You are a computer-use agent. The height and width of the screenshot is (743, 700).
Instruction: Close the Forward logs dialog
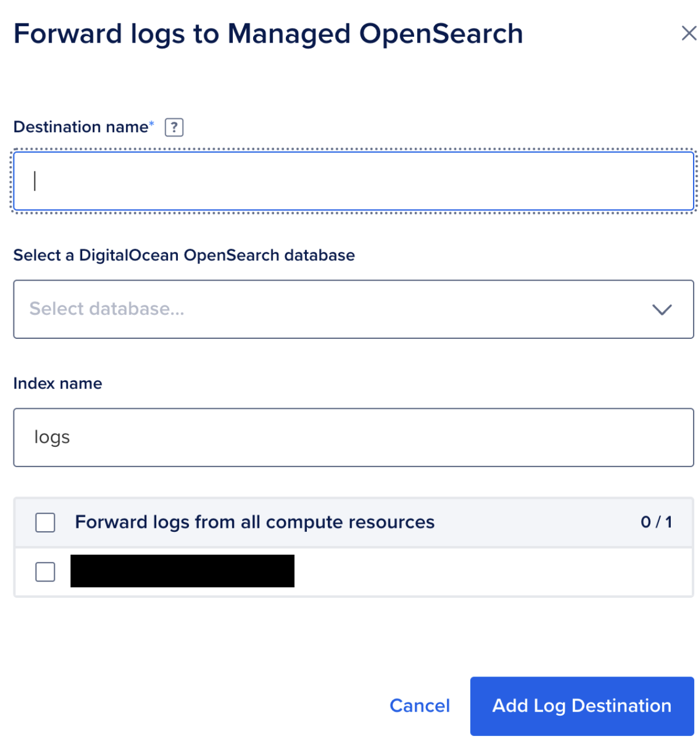[689, 34]
